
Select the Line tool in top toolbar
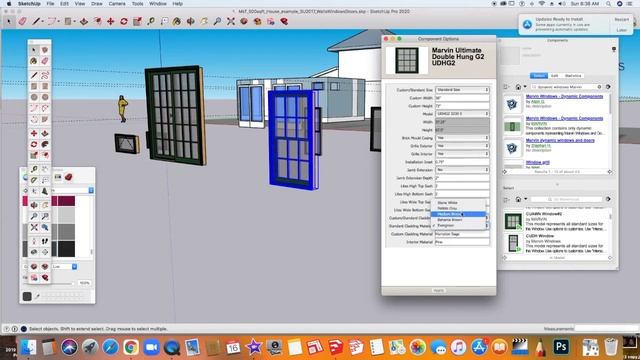click(36, 21)
